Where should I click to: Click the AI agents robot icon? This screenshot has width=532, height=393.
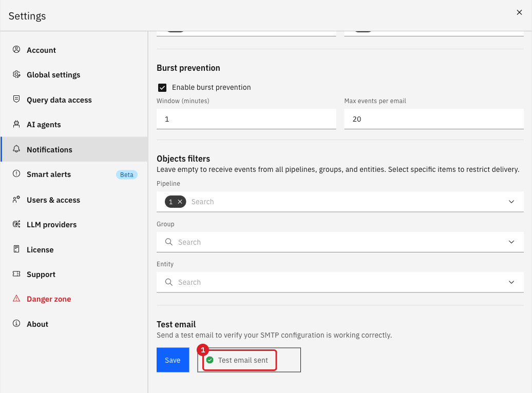(x=16, y=124)
